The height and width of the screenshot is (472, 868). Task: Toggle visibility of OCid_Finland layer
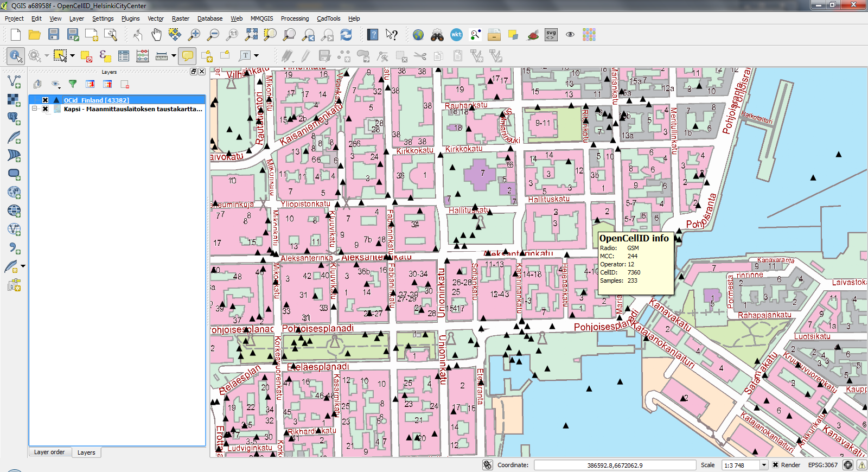(46, 100)
